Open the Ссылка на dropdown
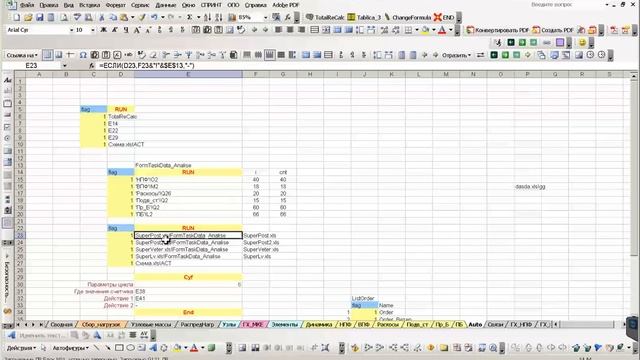The height and width of the screenshot is (360, 640). point(22,55)
